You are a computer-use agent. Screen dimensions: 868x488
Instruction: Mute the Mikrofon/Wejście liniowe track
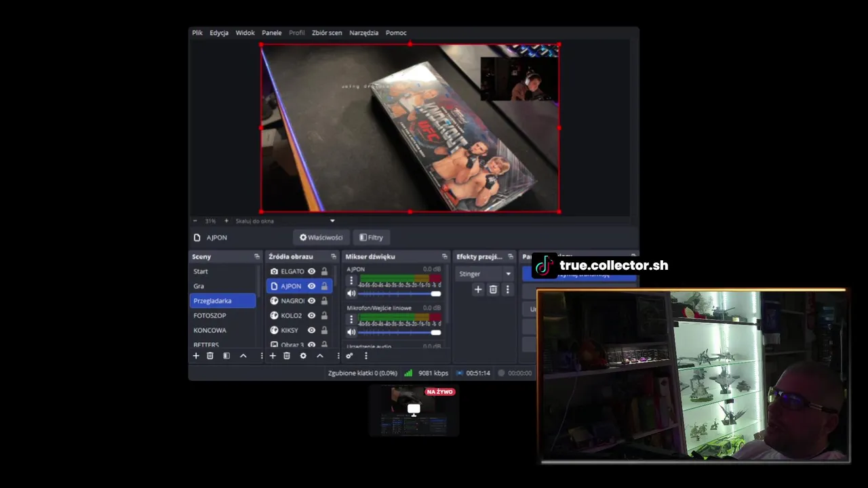coord(351,332)
